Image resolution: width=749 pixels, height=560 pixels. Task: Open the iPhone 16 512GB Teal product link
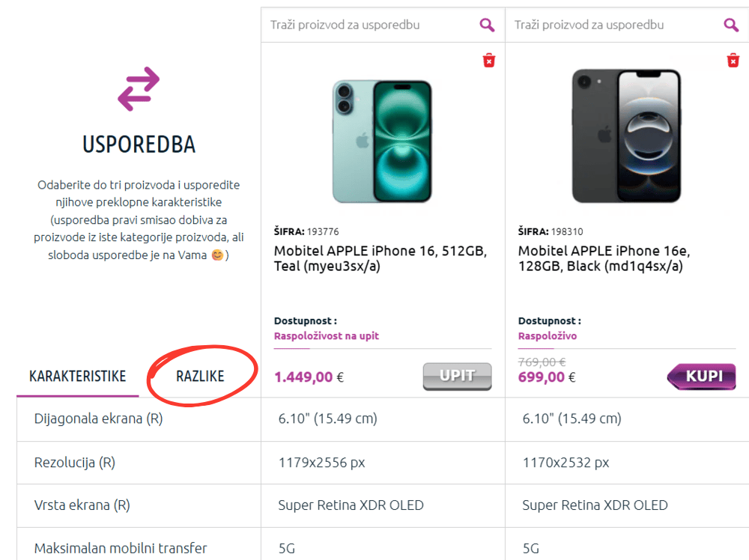point(380,258)
